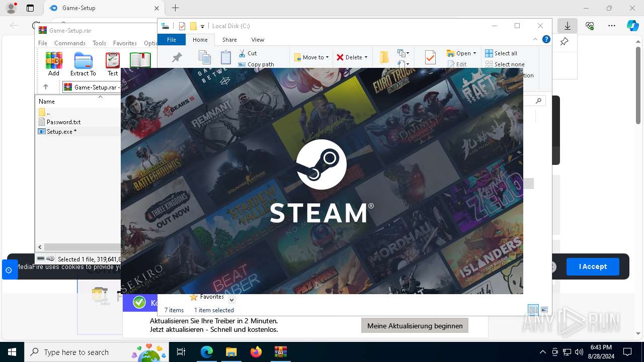This screenshot has height=362, width=644.
Task: Click the Explorer search magnifier icon
Action: point(538,101)
